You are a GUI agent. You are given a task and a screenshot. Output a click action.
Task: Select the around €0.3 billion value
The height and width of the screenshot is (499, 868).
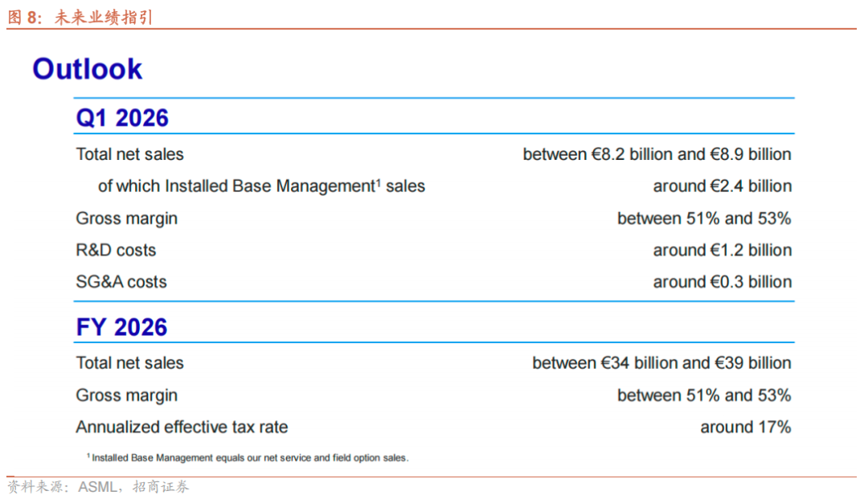pyautogui.click(x=722, y=282)
